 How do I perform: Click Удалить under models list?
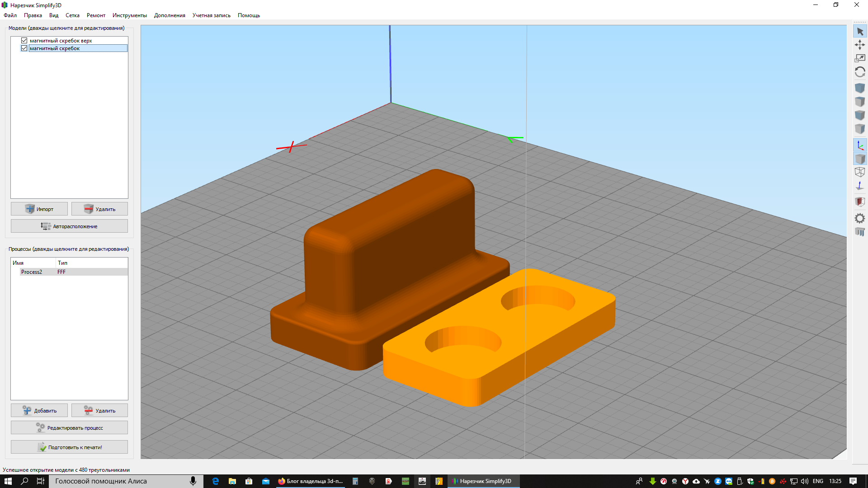[x=99, y=209]
